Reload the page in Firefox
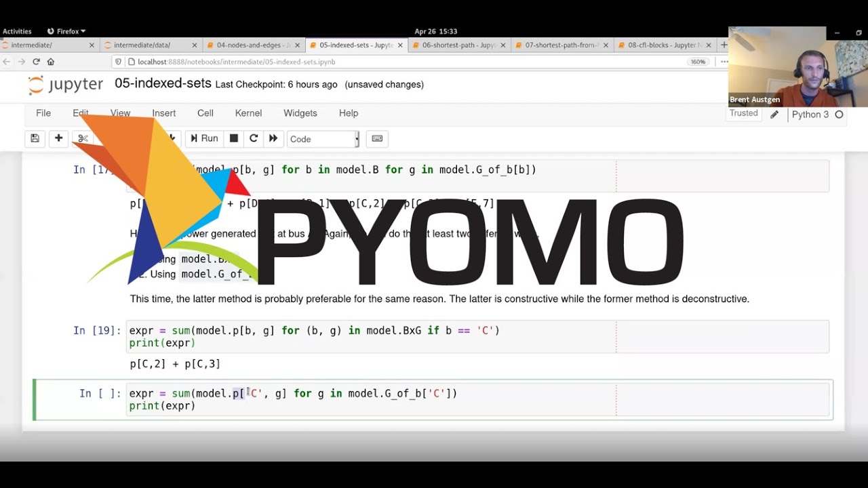Viewport: 868px width, 488px height. pyautogui.click(x=36, y=62)
